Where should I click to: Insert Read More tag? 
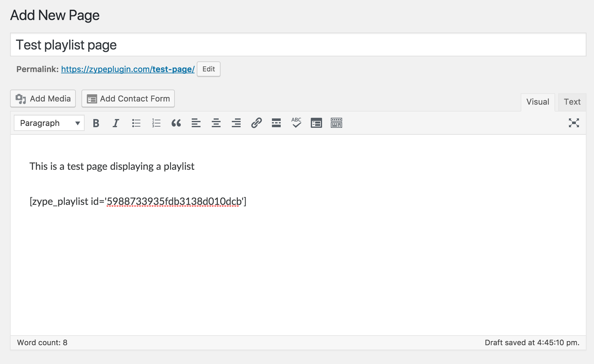pos(276,123)
